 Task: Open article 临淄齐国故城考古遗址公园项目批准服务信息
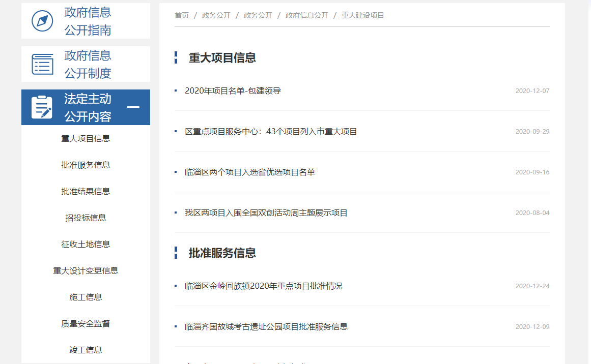click(266, 327)
